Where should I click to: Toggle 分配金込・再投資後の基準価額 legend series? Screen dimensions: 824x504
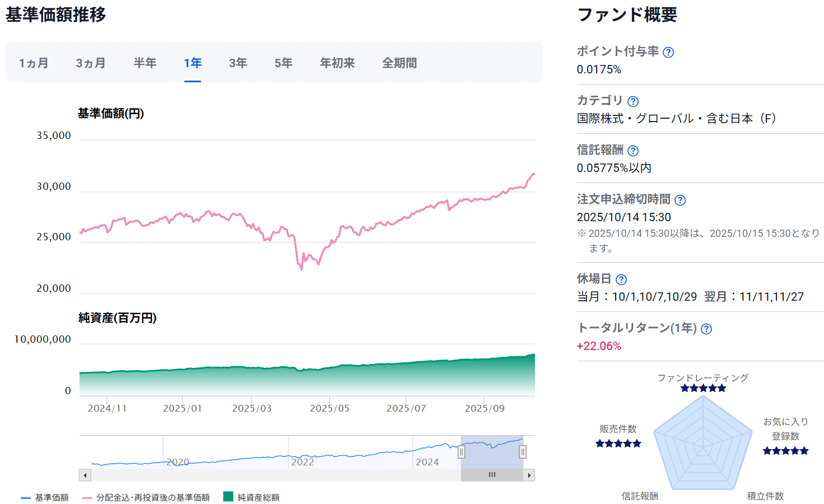pos(146,497)
